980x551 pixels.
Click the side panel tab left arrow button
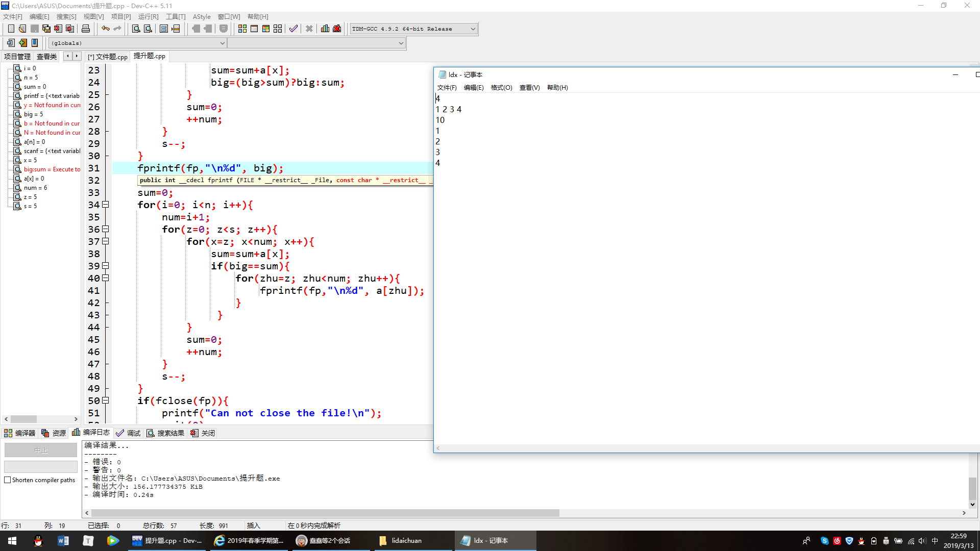coord(67,56)
